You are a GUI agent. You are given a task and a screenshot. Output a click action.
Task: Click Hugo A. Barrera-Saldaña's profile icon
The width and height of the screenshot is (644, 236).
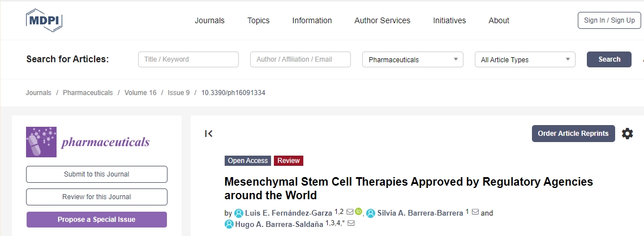(x=229, y=224)
